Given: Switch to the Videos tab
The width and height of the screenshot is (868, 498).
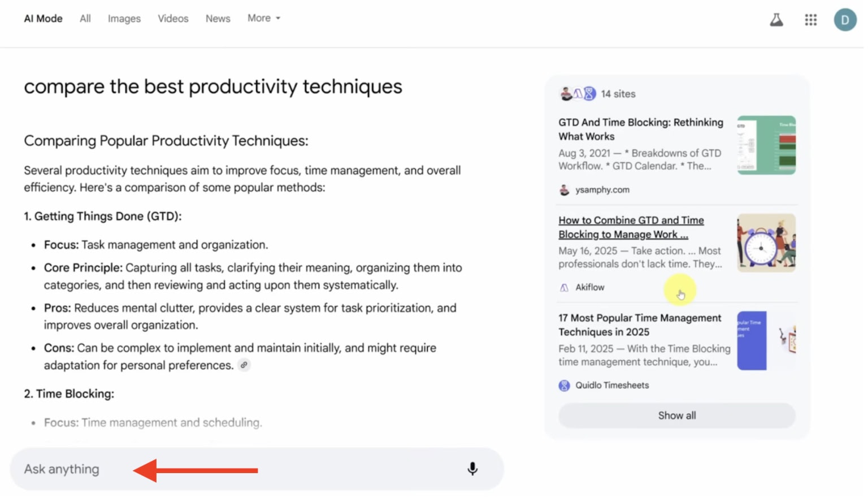Looking at the screenshot, I should 173,18.
